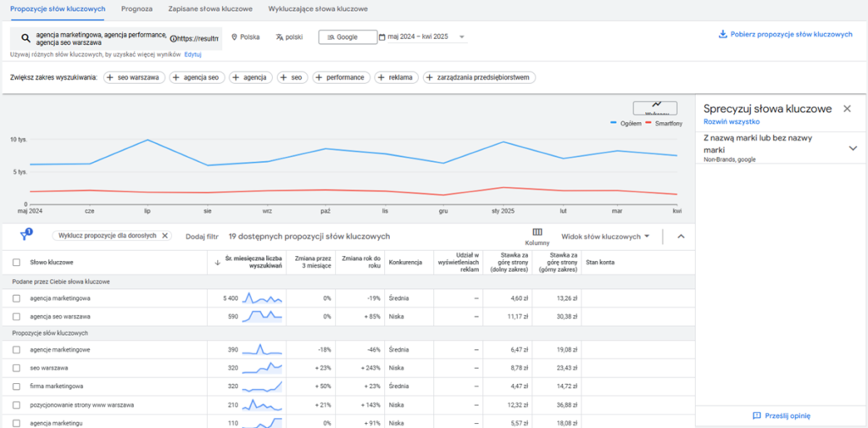
Task: Add 'seo' broaden search chip
Action: click(x=292, y=77)
